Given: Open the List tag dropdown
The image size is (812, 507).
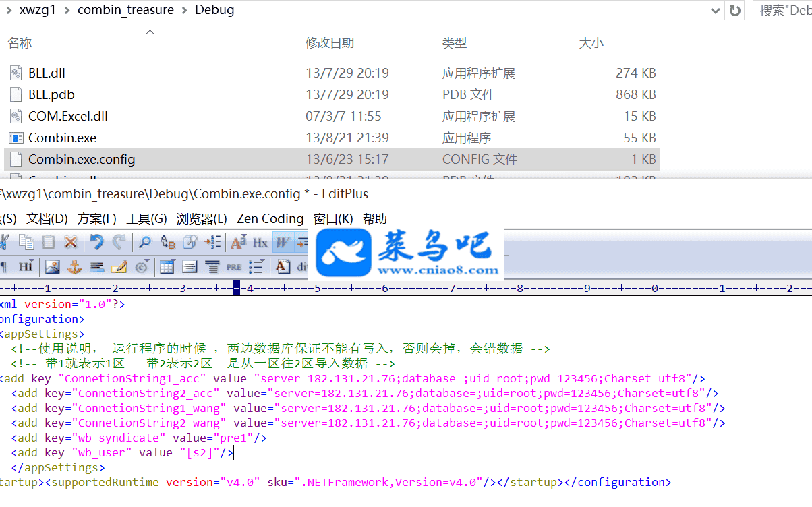Looking at the screenshot, I should (x=256, y=267).
